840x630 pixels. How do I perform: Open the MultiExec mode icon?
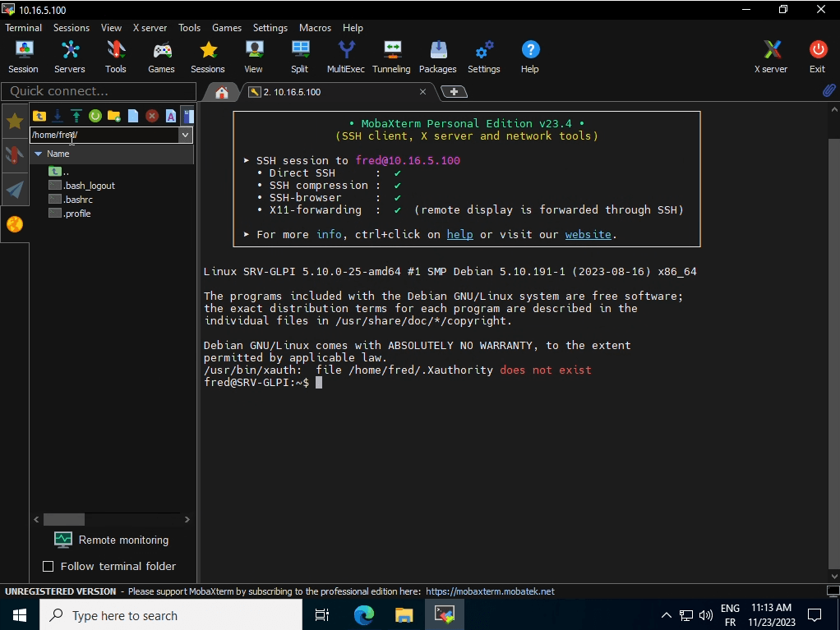tap(345, 56)
